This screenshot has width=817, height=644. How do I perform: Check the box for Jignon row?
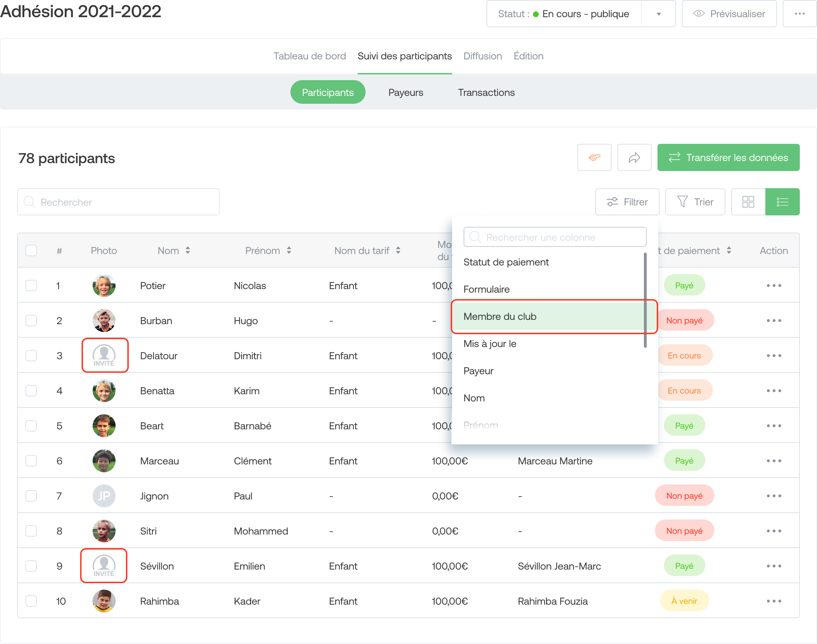(31, 496)
